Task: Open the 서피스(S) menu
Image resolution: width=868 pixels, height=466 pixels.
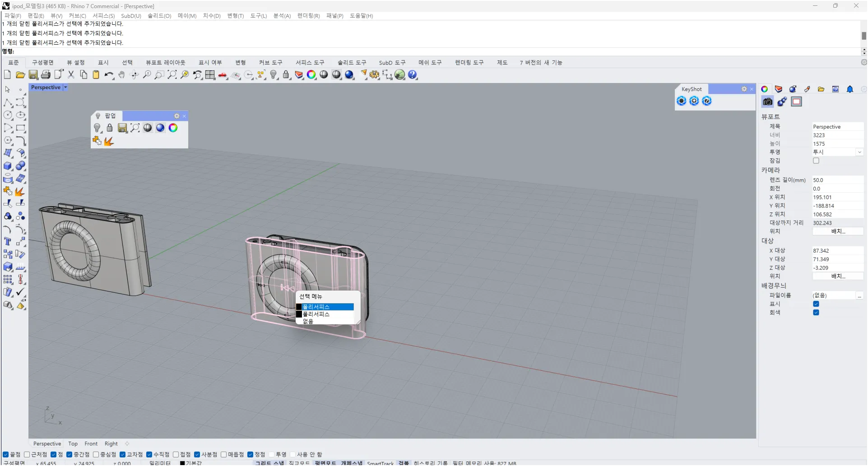Action: coord(103,16)
